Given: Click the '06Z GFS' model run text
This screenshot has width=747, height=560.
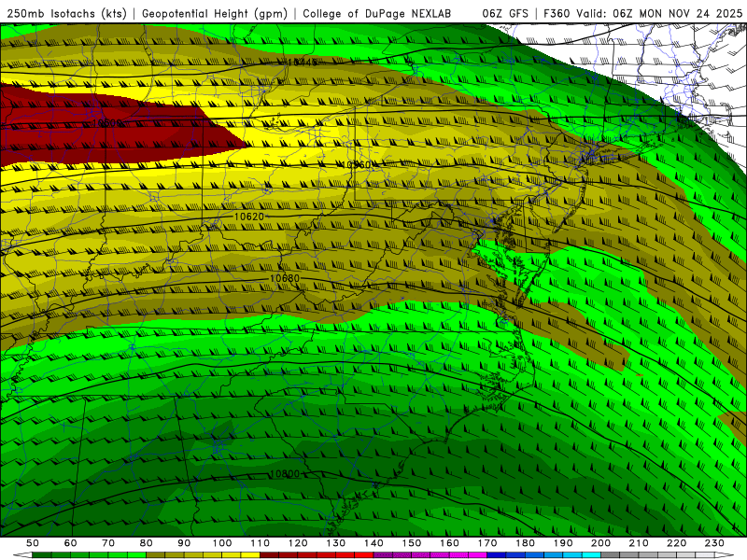Looking at the screenshot, I should [505, 14].
